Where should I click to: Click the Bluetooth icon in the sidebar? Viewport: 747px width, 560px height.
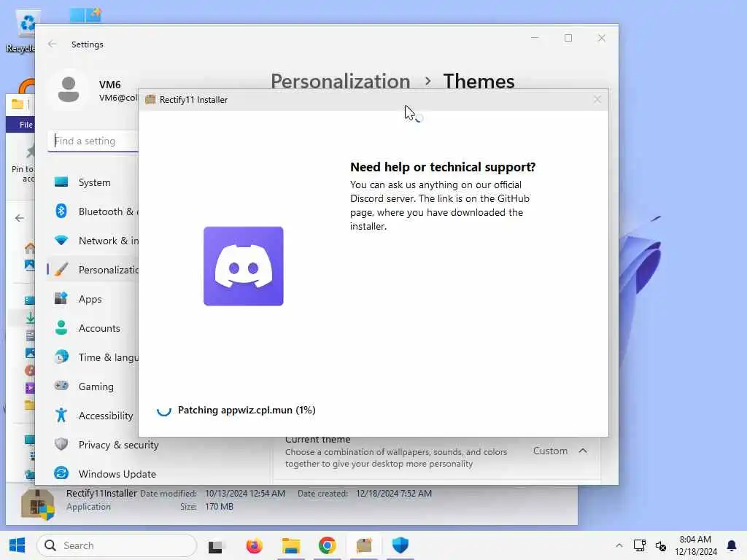(61, 211)
